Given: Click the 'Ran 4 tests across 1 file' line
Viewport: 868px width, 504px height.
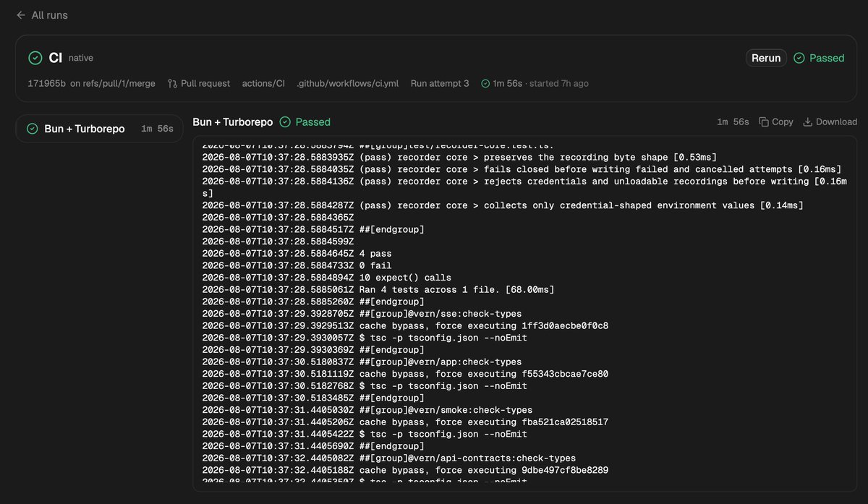Looking at the screenshot, I should 378,289.
